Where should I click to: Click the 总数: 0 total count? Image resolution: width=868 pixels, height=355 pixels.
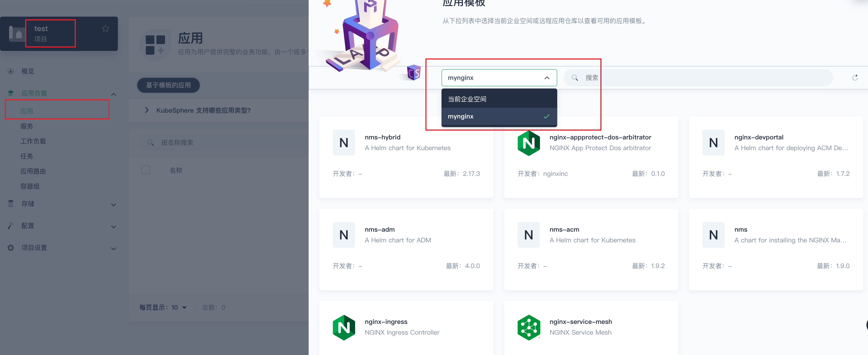pos(214,308)
